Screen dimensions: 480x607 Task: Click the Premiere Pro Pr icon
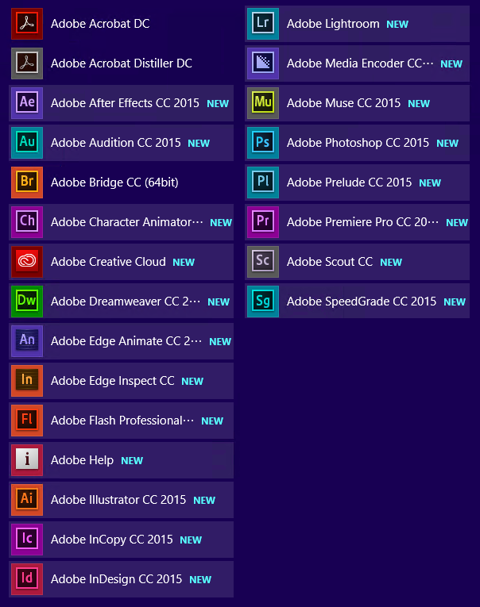click(x=263, y=222)
